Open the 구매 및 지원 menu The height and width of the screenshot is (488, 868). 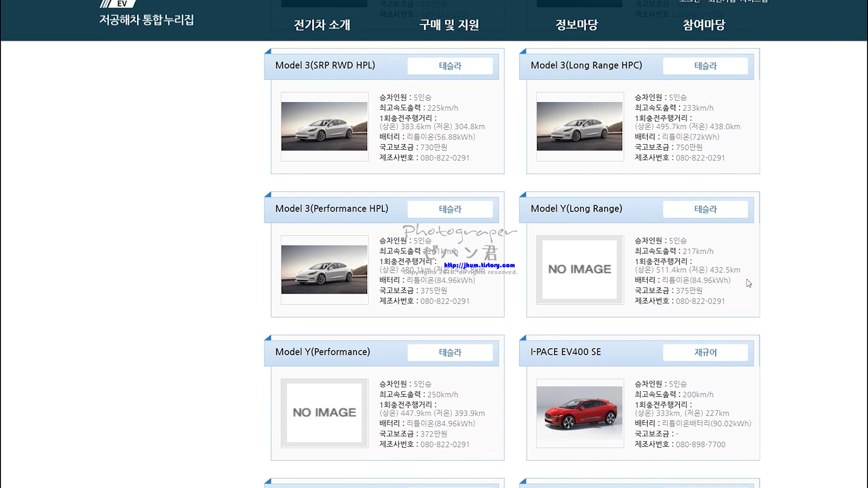pos(449,25)
